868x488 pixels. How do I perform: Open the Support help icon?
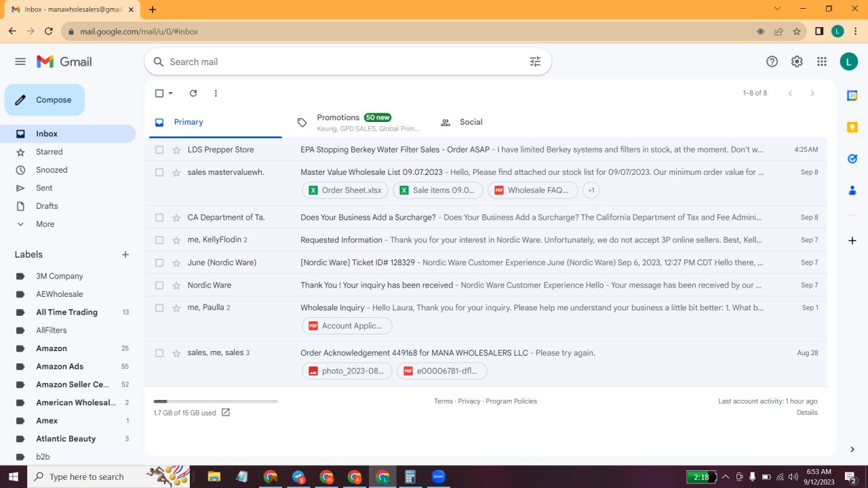(x=772, y=62)
